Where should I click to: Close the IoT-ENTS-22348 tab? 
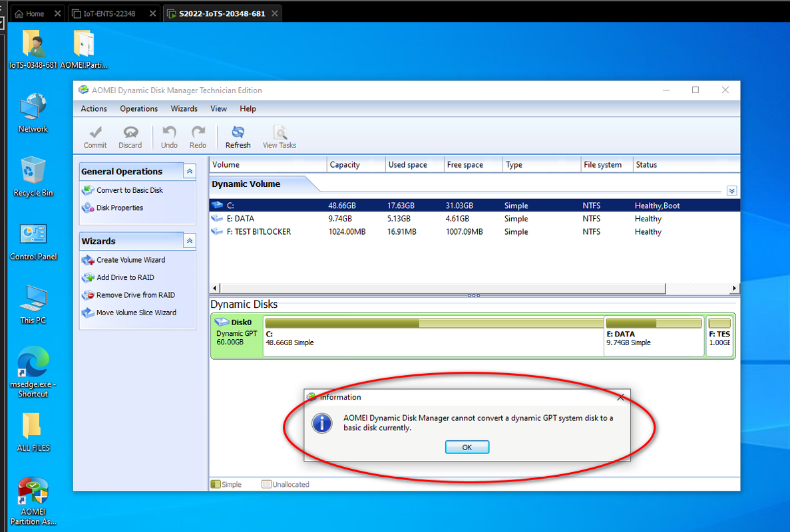152,13
